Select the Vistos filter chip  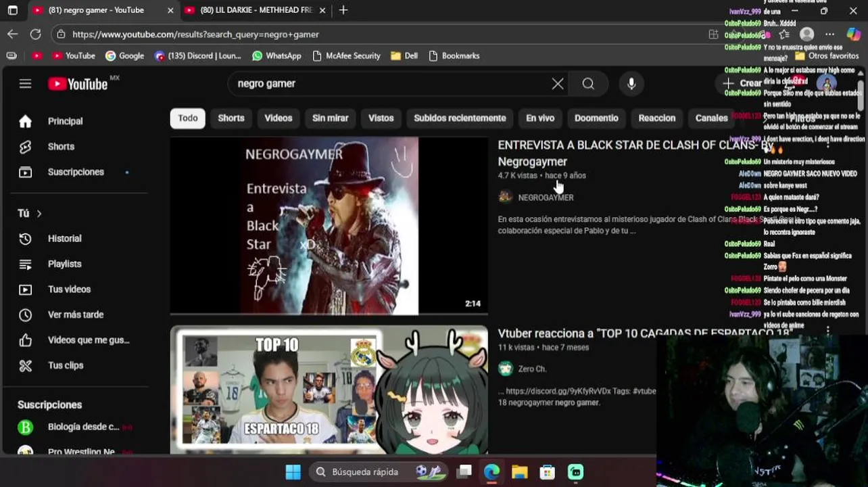381,118
